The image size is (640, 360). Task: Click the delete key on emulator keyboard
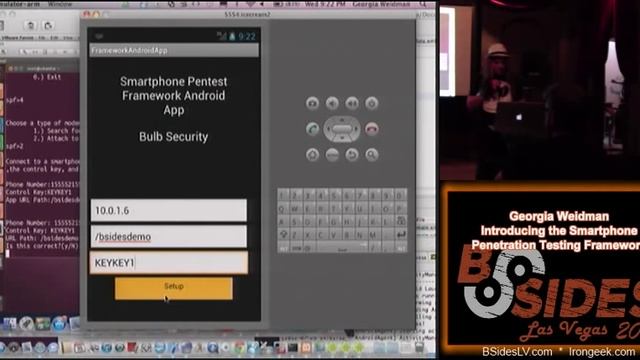[401, 222]
